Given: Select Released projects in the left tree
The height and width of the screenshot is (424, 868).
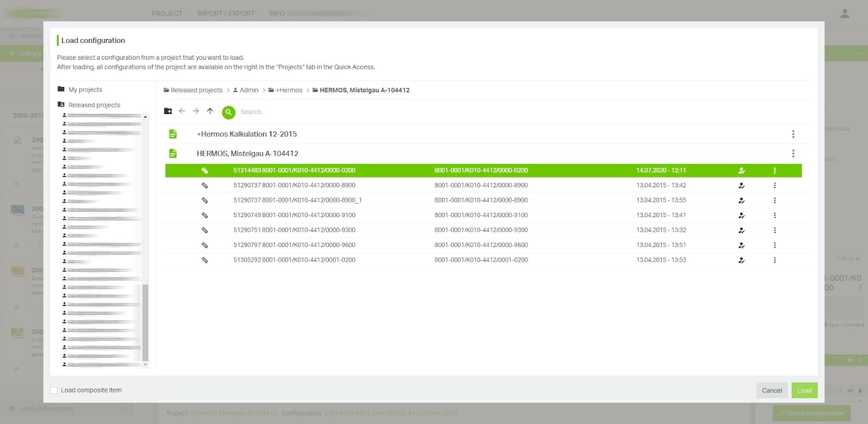Looking at the screenshot, I should click(x=94, y=105).
